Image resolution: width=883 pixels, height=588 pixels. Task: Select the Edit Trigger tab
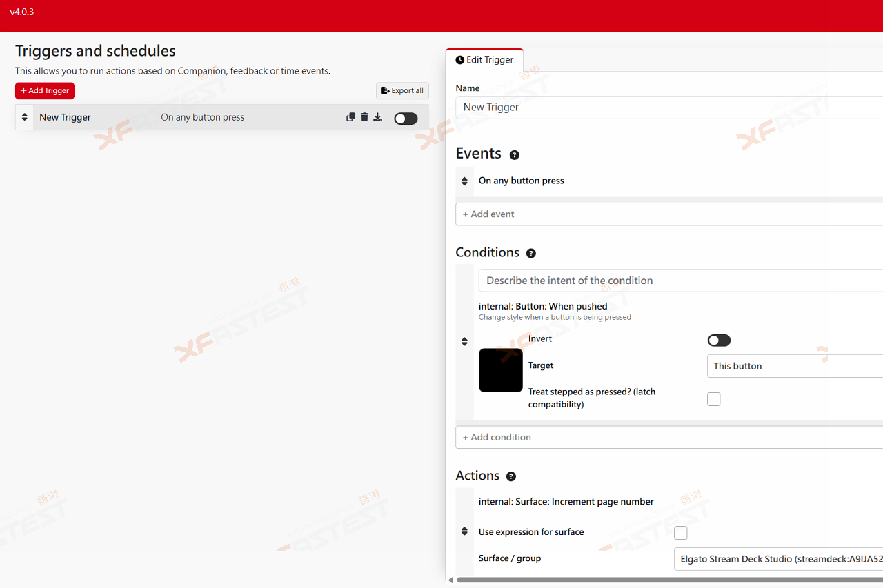[x=484, y=60]
